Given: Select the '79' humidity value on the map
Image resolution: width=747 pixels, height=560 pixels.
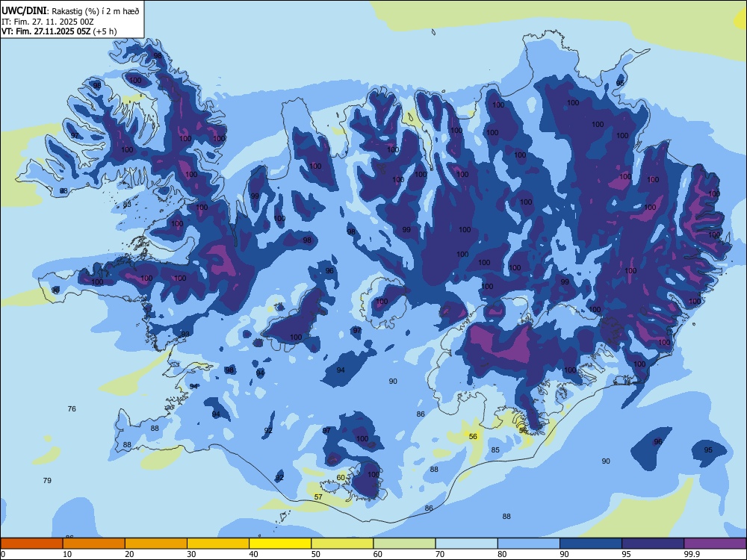Looking at the screenshot, I should [47, 480].
